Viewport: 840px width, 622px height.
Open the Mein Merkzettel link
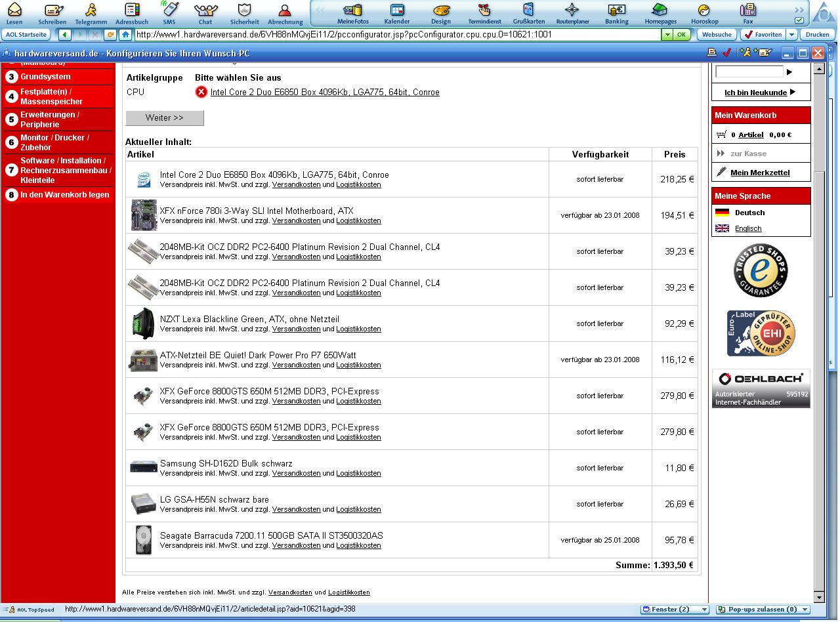[760, 173]
